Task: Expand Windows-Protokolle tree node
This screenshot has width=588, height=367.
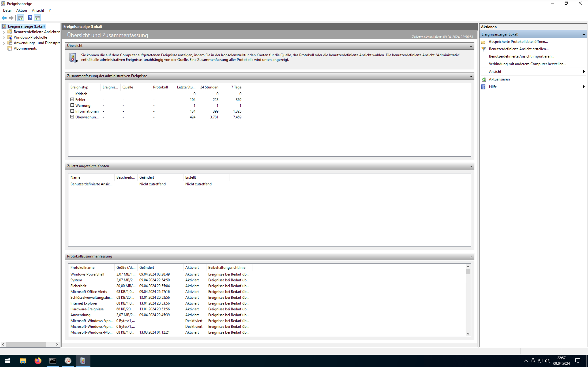Action: coord(4,38)
